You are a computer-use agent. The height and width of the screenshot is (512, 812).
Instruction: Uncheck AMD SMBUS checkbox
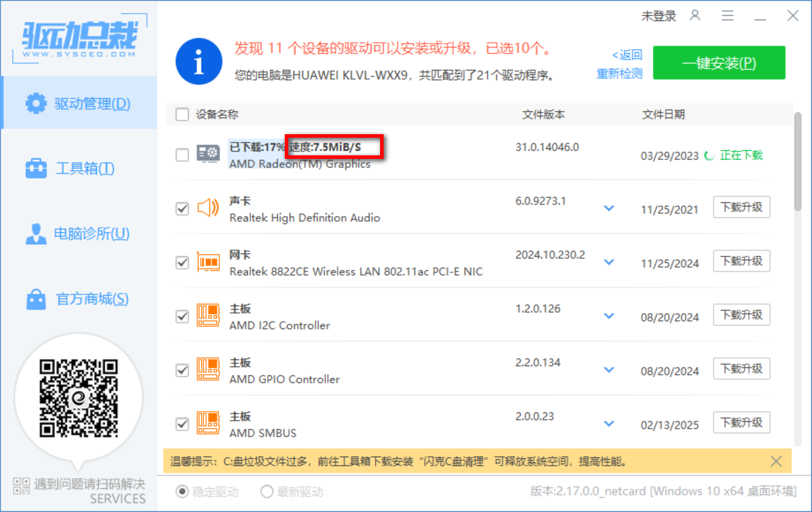[x=182, y=424]
